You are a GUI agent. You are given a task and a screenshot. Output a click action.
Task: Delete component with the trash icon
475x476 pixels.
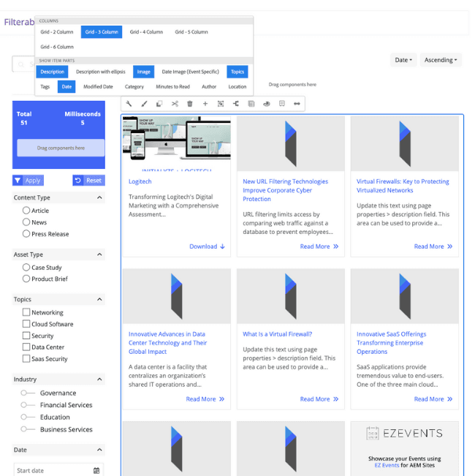pos(190,104)
